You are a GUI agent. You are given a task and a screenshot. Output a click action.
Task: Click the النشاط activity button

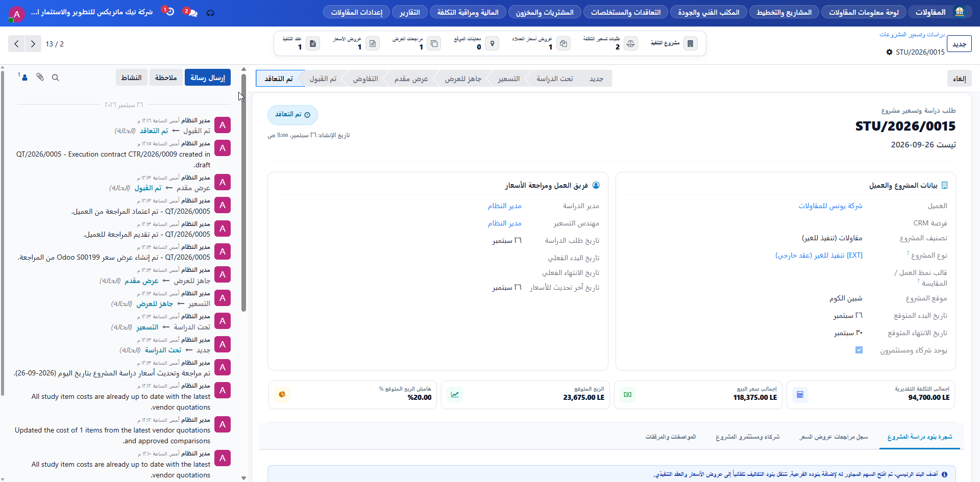[x=131, y=78]
